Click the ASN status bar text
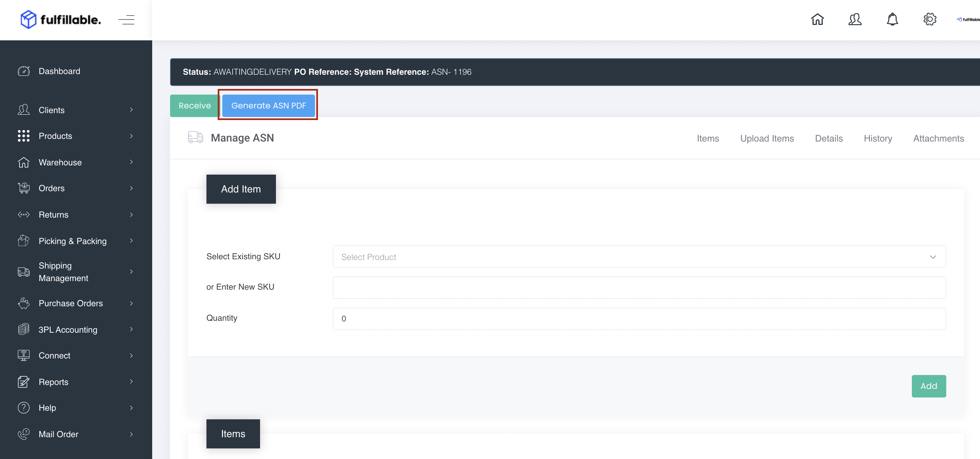The image size is (980, 459). pos(327,72)
